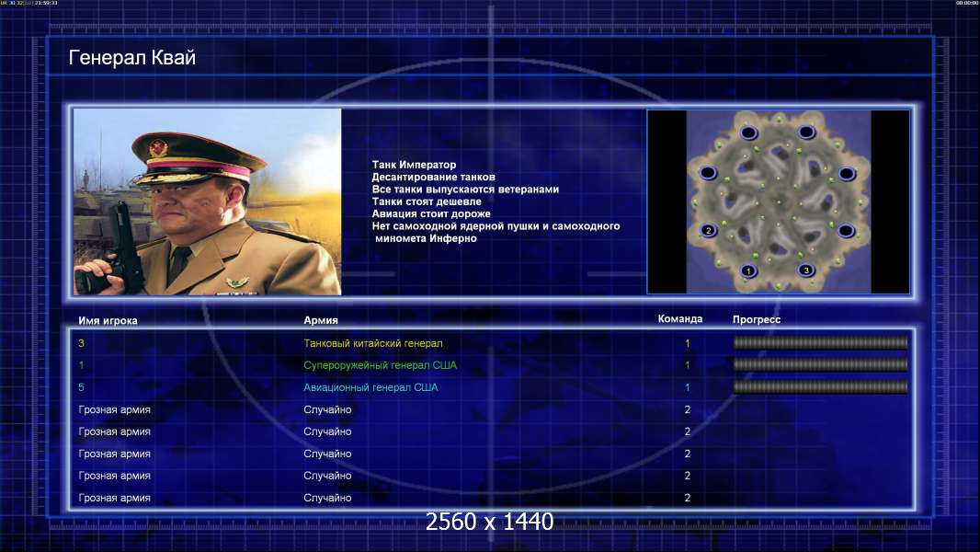Screen dimensions: 980x552
Task: Click progress bar for Супероружейный генерал США
Action: tap(820, 364)
